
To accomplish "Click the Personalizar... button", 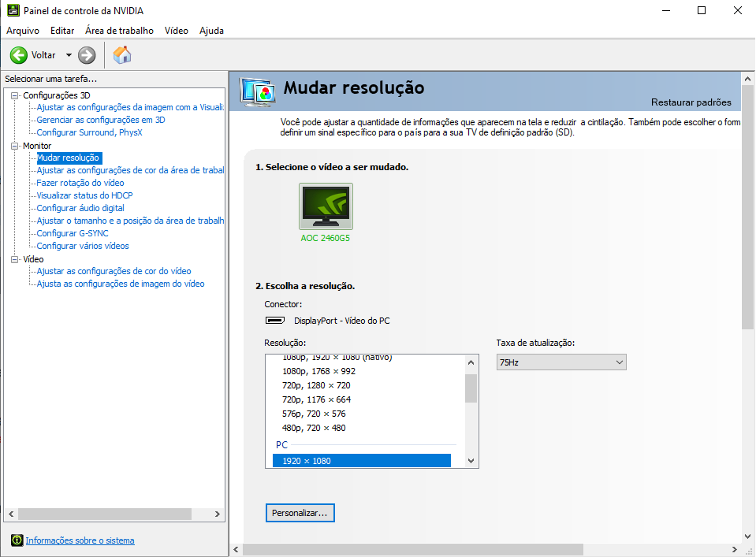I will click(300, 513).
